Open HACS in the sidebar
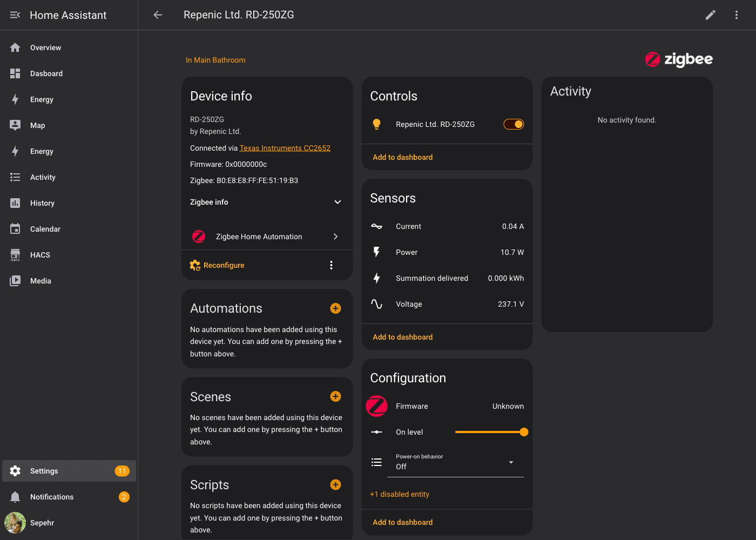 pos(69,255)
